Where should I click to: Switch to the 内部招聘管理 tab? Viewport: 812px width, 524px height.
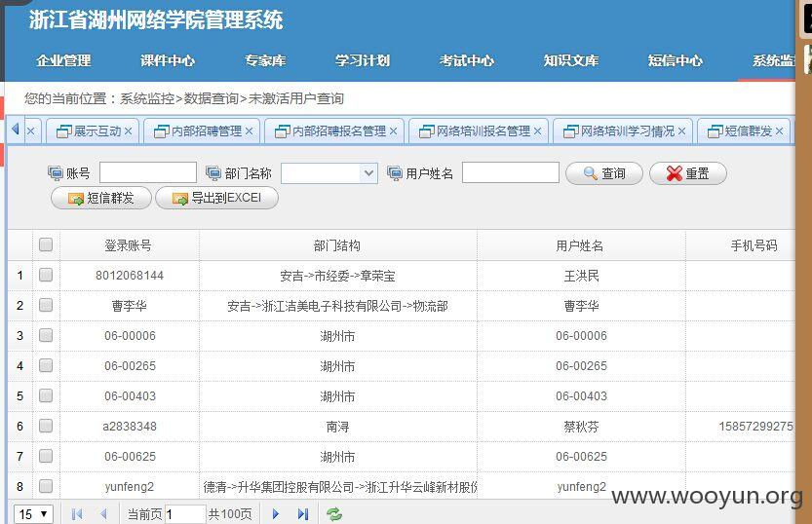coord(201,131)
